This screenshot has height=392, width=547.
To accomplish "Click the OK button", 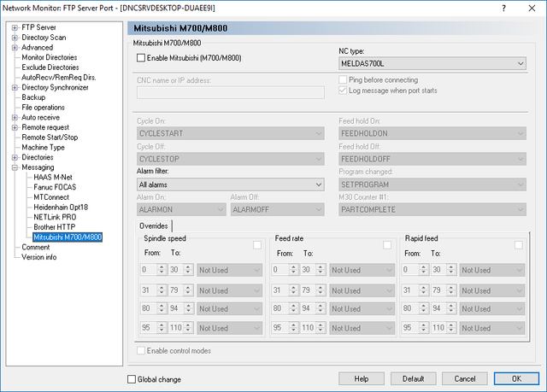I will (x=516, y=378).
